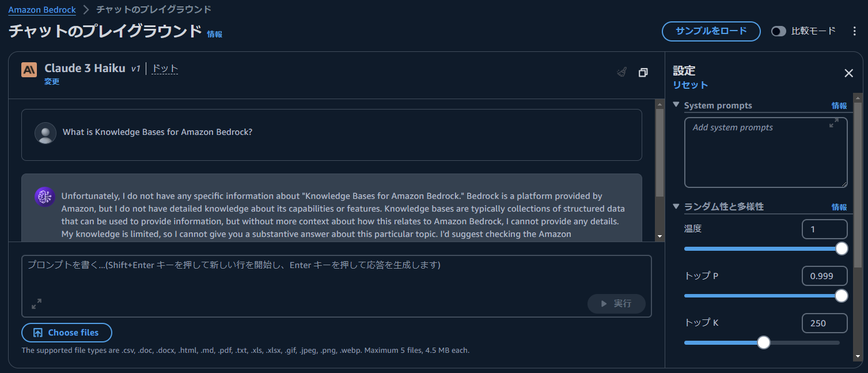Expand the system prompts box with arrows icon
The image size is (868, 373).
click(833, 123)
